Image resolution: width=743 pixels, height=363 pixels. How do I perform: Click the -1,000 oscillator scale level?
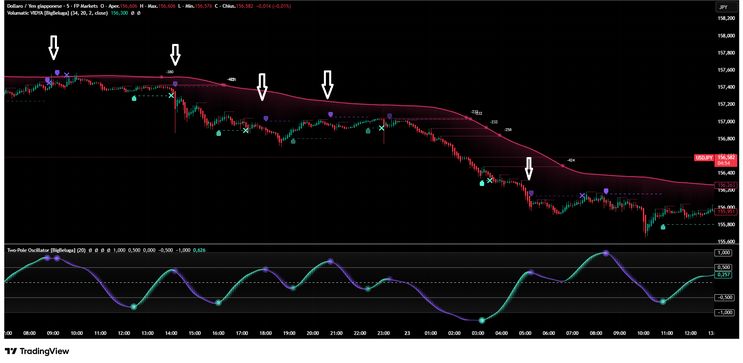pyautogui.click(x=724, y=313)
